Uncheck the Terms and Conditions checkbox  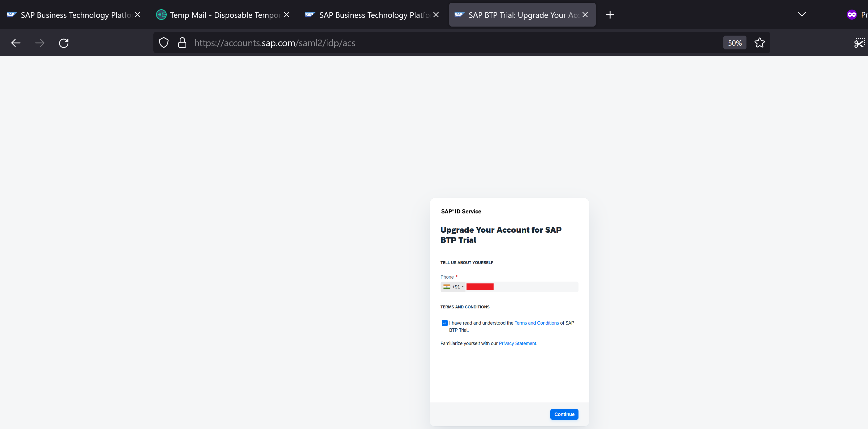(444, 323)
